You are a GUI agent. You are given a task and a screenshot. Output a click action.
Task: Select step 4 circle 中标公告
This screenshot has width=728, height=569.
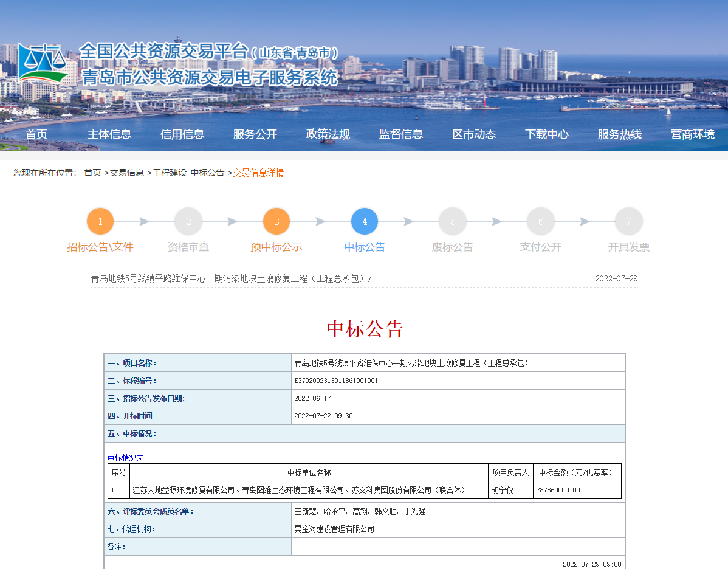[365, 222]
